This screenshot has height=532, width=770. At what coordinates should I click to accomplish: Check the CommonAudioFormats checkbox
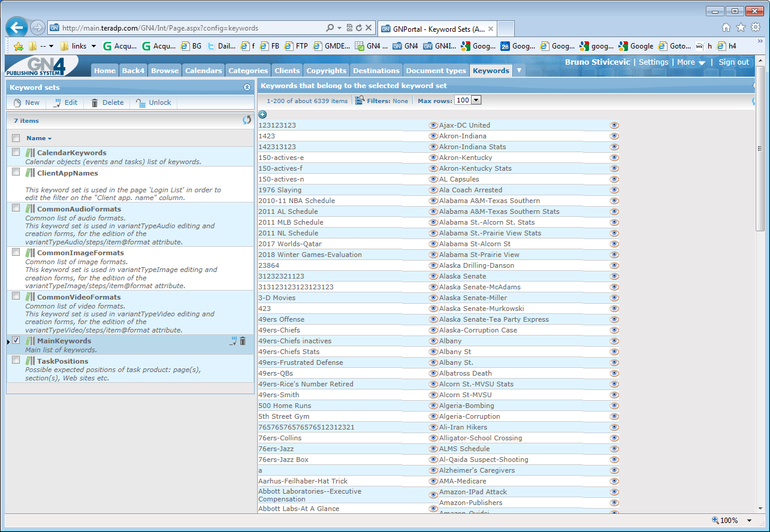[16, 208]
